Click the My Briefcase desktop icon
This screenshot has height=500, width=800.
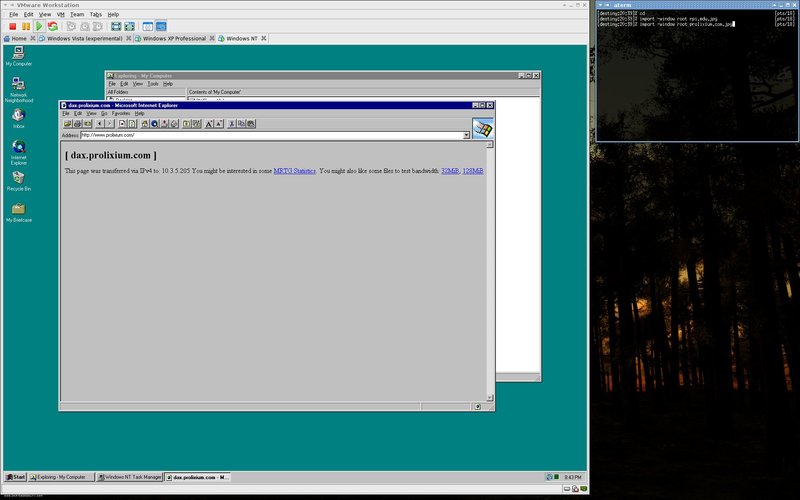pyautogui.click(x=19, y=213)
